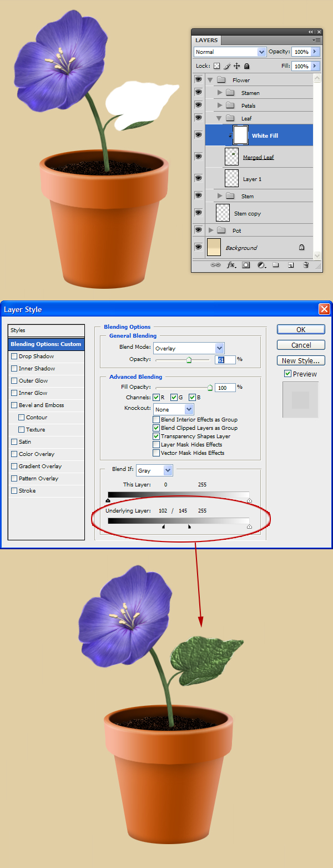The image size is (333, 868).
Task: Click the New Style... button
Action: [x=301, y=360]
